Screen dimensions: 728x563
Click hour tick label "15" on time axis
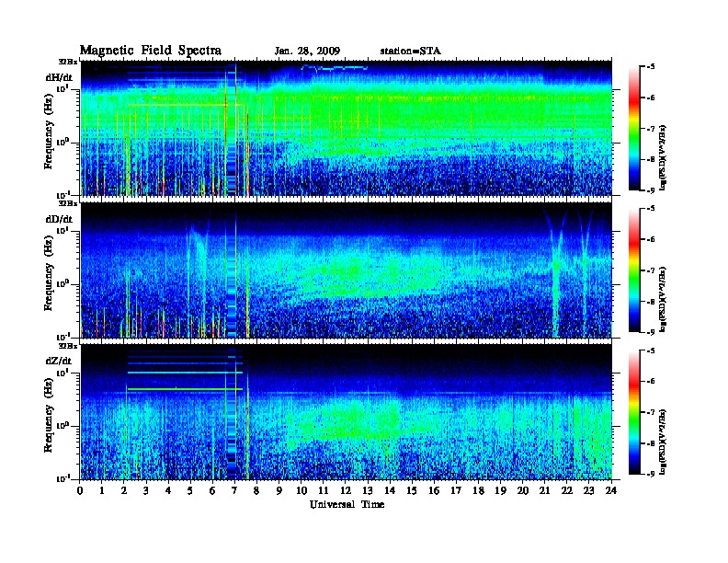[x=412, y=490]
